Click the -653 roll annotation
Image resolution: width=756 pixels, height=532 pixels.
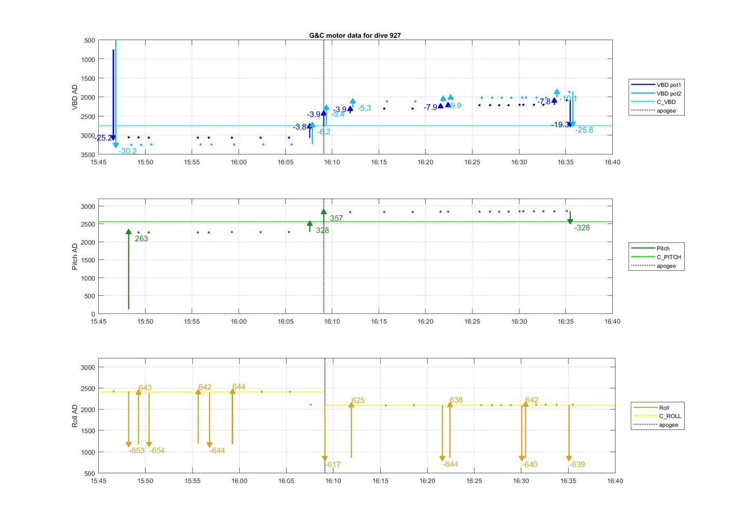click(137, 451)
